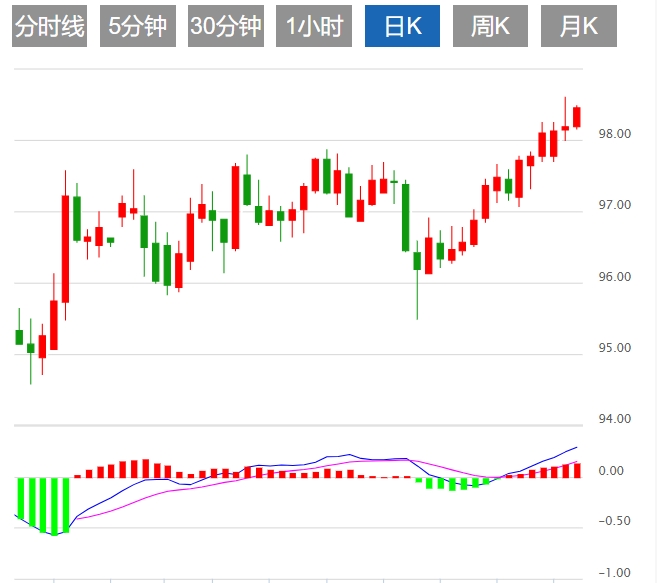The height and width of the screenshot is (583, 657).
Task: Click the rightmost red MACD histogram bar
Action: (x=577, y=470)
